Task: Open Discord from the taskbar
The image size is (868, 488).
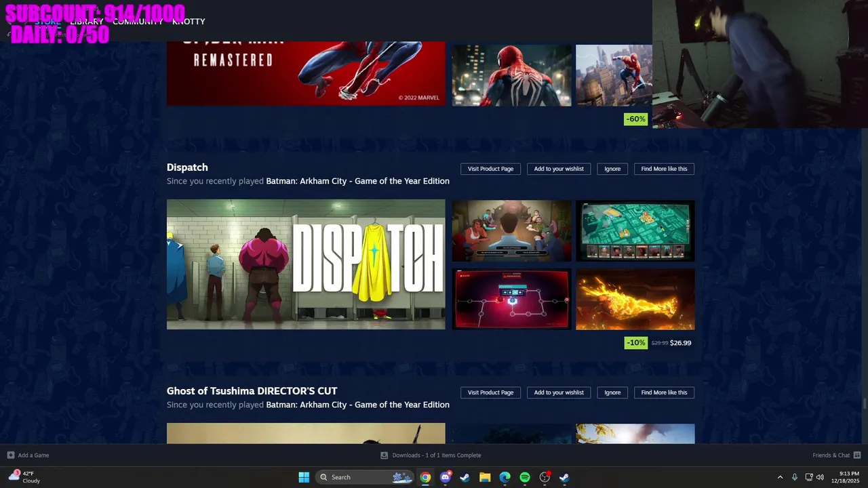Action: click(446, 477)
